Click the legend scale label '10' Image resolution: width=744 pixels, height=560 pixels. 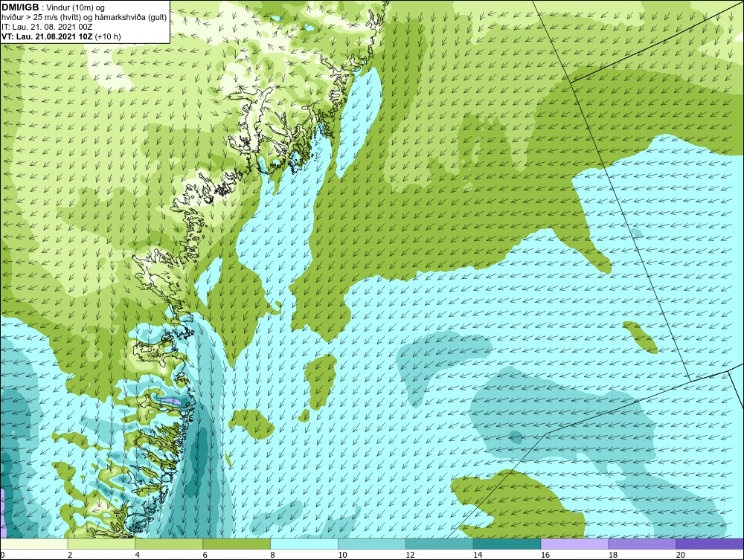pos(342,555)
